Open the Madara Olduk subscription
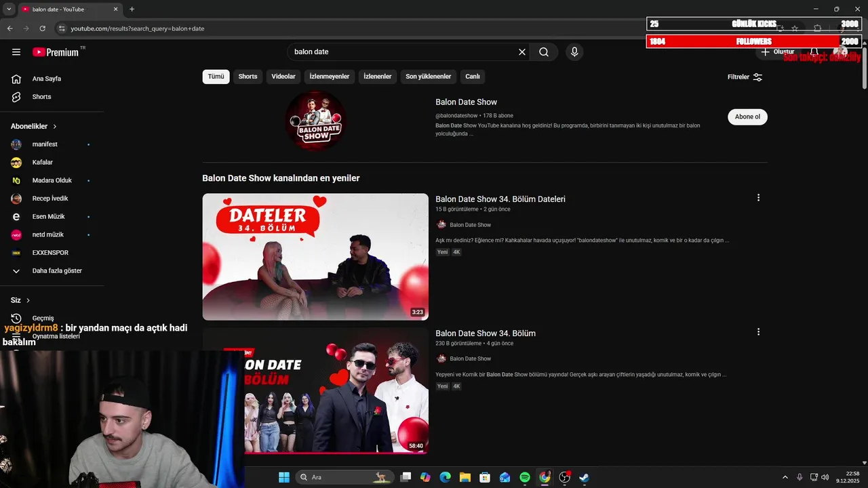Viewport: 868px width, 488px height. (x=52, y=180)
